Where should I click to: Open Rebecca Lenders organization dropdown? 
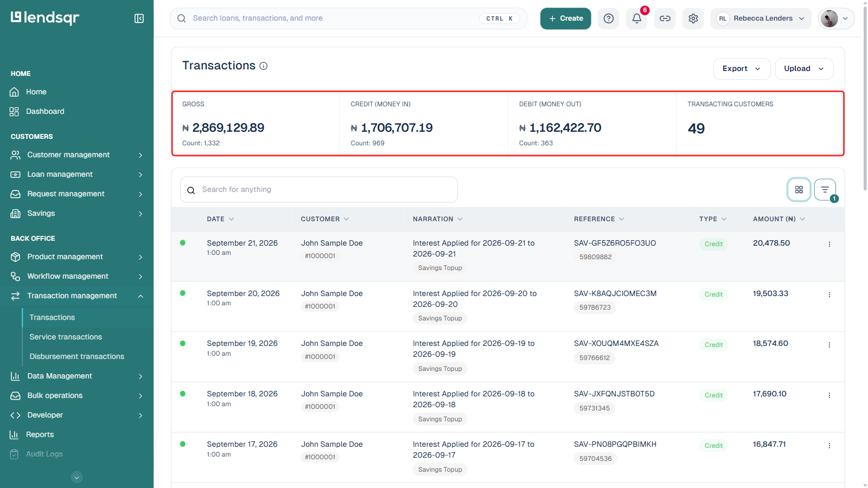(x=761, y=18)
